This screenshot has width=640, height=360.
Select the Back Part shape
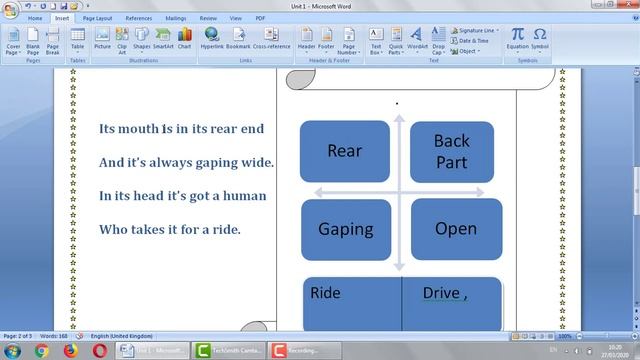(x=452, y=152)
